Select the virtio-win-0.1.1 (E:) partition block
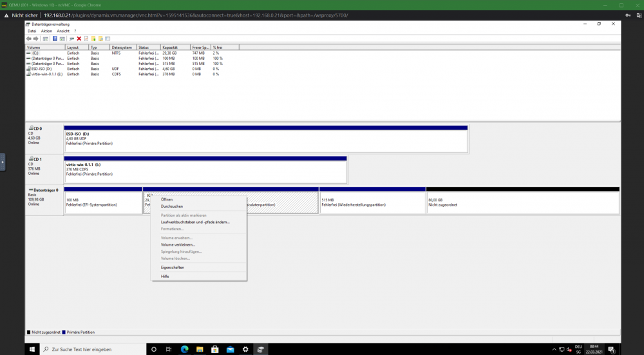This screenshot has width=644, height=355. (205, 170)
